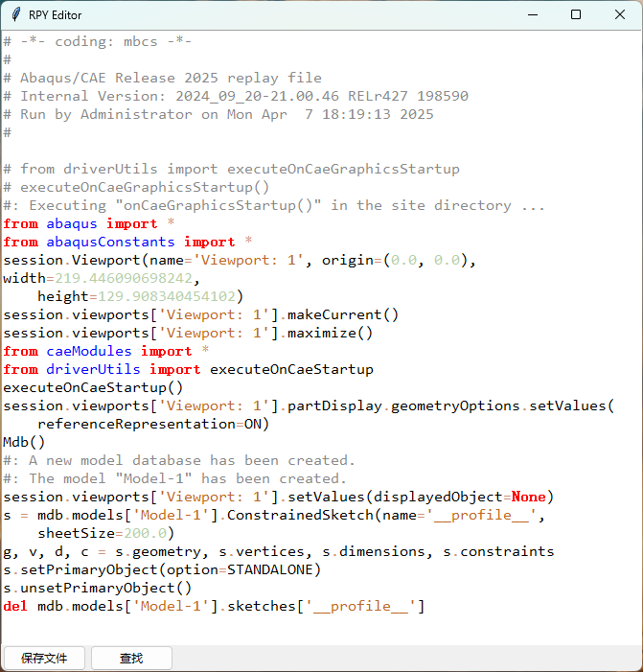
Task: Click the 'sheetSize=200.0)' line
Action: (x=105, y=533)
